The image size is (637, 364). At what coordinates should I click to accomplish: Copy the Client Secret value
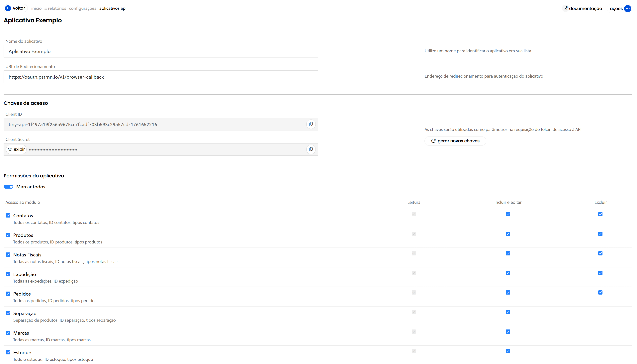pyautogui.click(x=311, y=149)
